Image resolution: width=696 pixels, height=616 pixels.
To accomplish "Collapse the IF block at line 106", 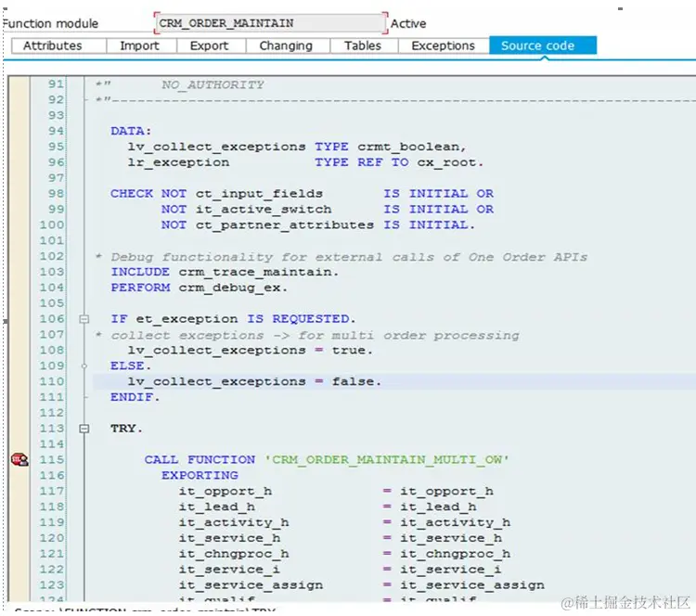I will pos(84,319).
